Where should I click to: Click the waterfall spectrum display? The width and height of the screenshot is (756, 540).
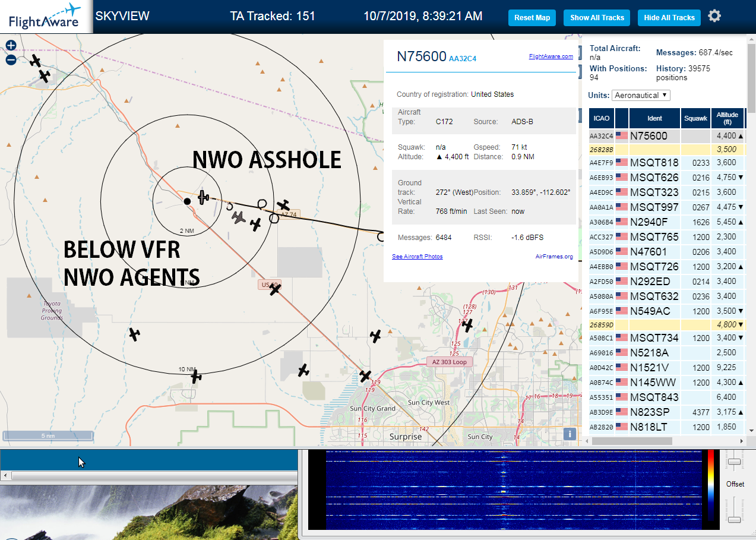[x=514, y=490]
